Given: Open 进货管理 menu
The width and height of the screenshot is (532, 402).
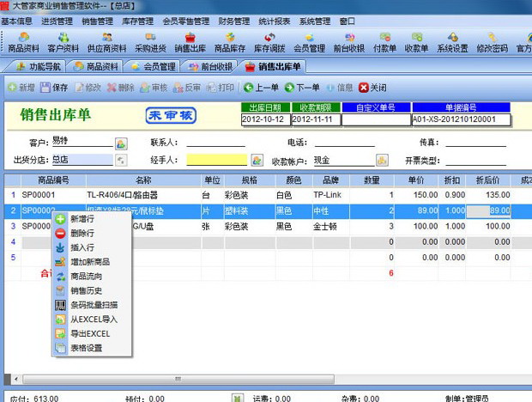Looking at the screenshot, I should [57, 21].
